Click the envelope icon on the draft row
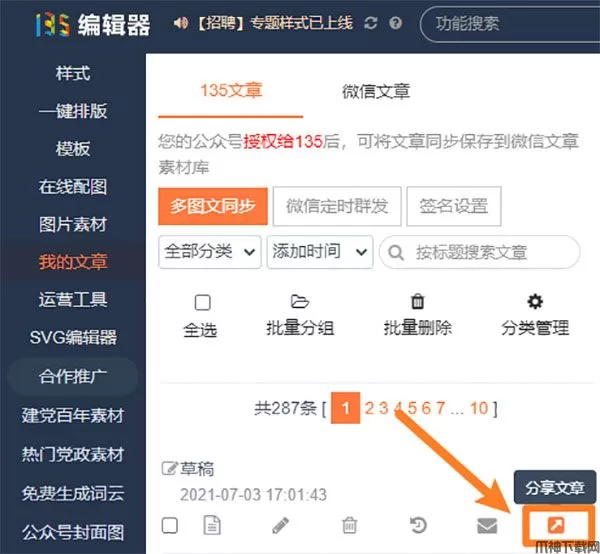 point(487,525)
